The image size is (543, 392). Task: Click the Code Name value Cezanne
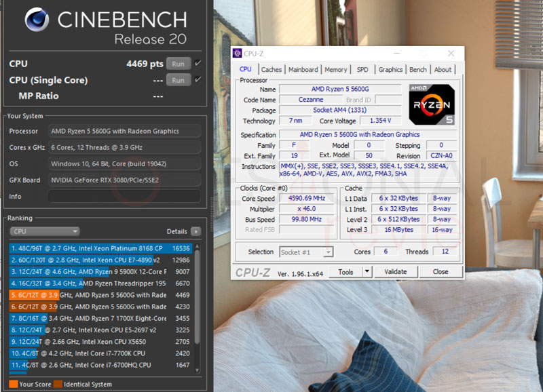click(x=311, y=100)
